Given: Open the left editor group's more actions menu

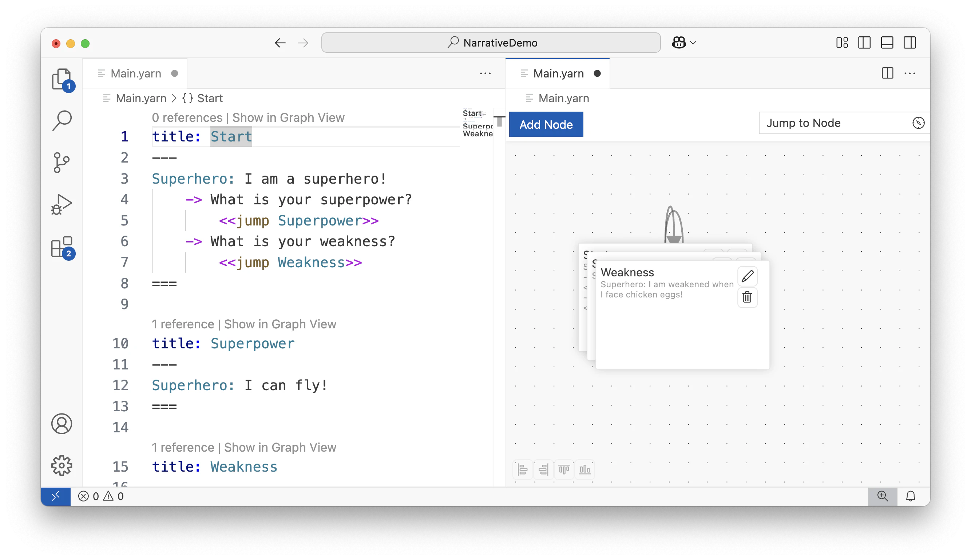Looking at the screenshot, I should coord(485,73).
